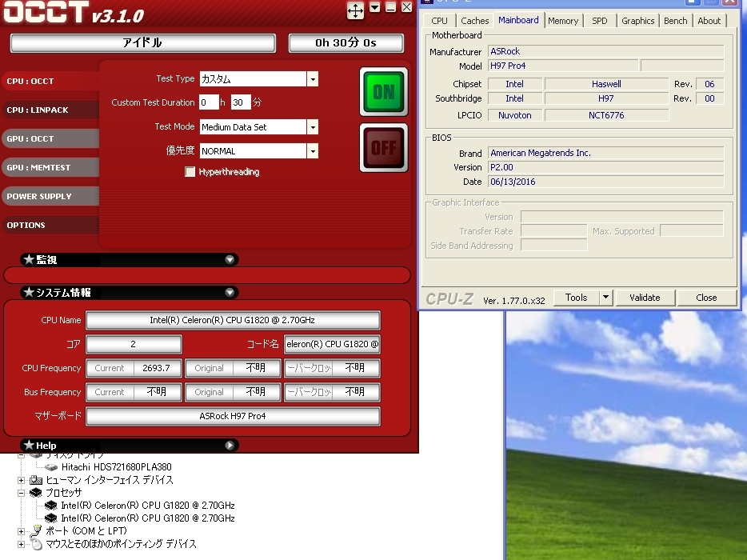Click the Haswell chipset field
747x560 pixels.
606,84
